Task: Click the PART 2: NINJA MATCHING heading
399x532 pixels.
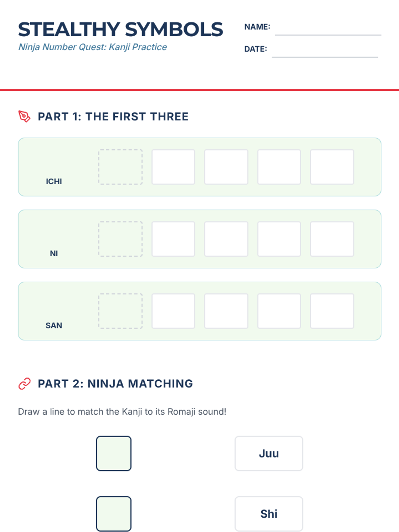Action: [x=115, y=384]
